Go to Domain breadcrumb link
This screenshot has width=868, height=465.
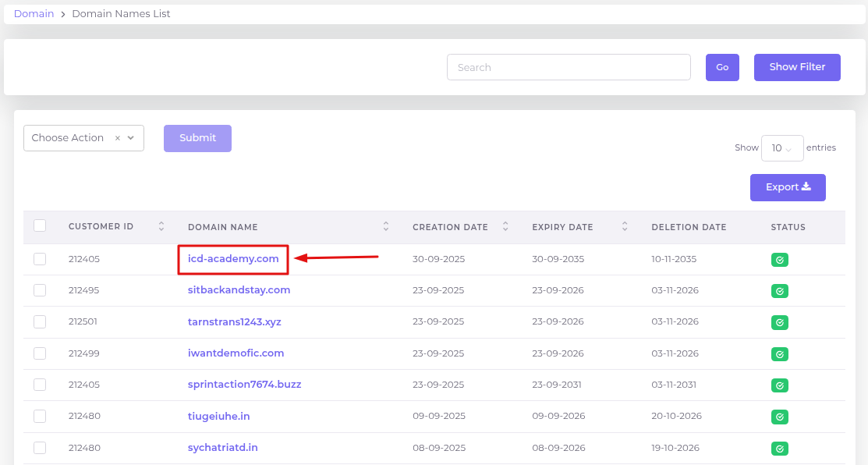[x=34, y=14]
